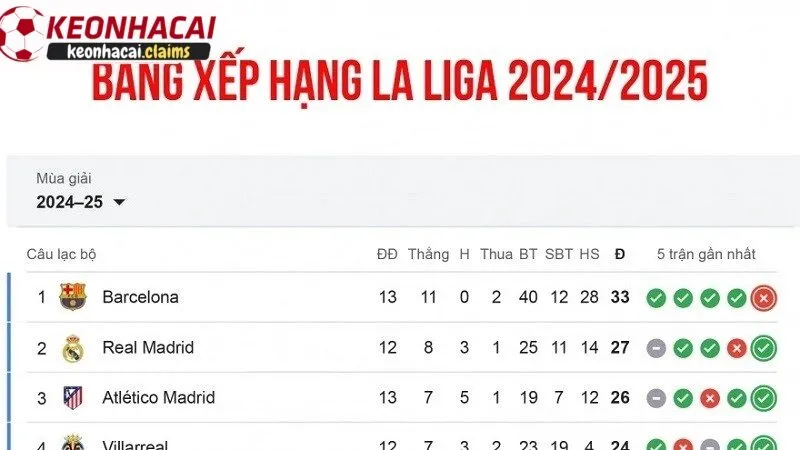The width and height of the screenshot is (800, 450).
Task: Open the 2024–25 season dropdown
Action: pyautogui.click(x=70, y=202)
